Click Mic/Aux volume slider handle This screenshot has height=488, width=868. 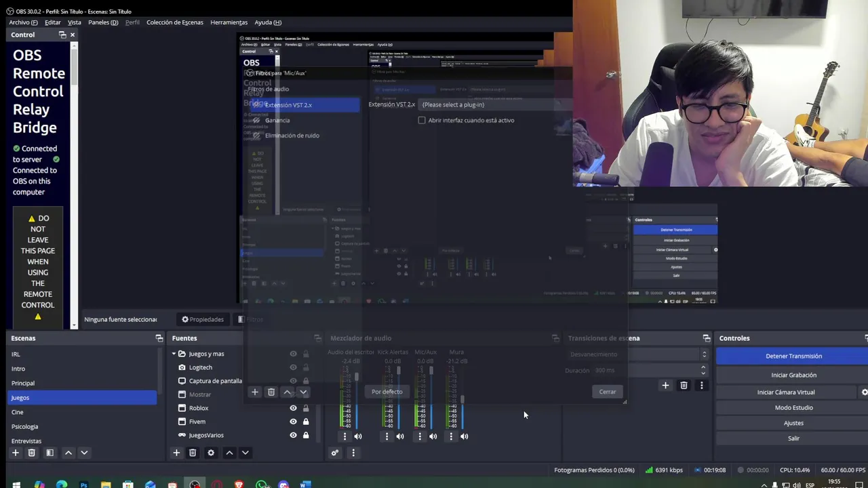click(x=431, y=370)
